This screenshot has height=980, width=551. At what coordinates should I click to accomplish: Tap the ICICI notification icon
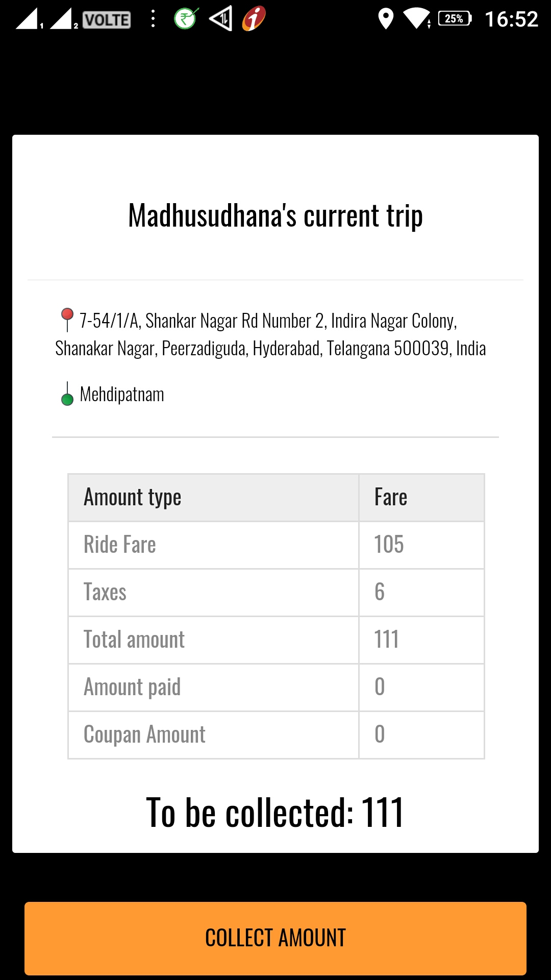tap(254, 19)
